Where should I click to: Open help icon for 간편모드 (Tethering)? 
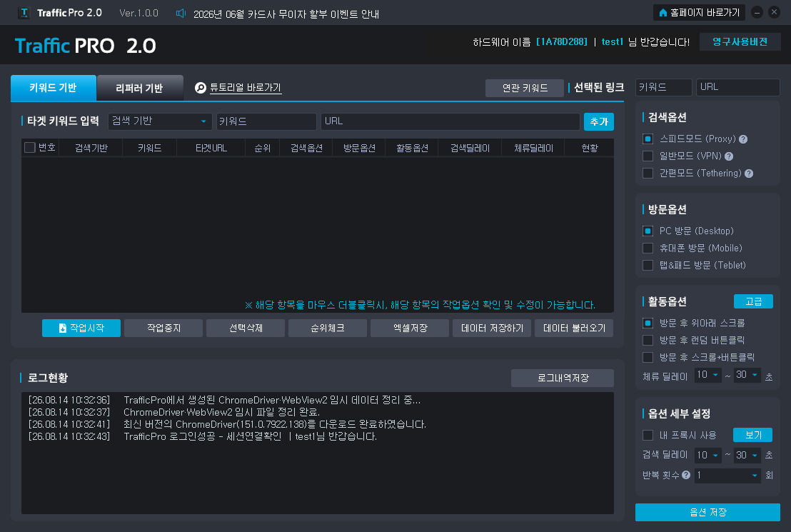pyautogui.click(x=749, y=174)
